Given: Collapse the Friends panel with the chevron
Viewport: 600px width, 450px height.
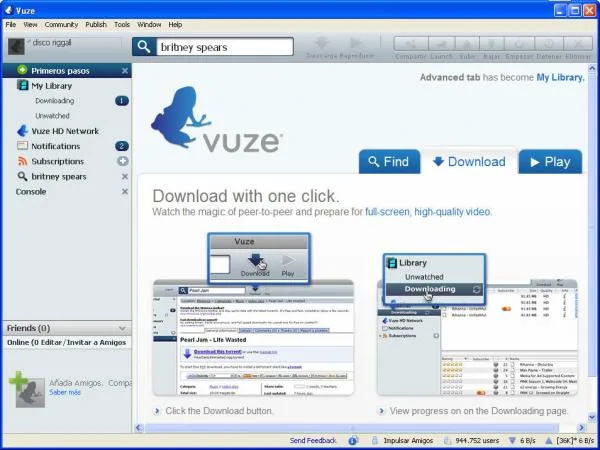Looking at the screenshot, I should tap(122, 328).
